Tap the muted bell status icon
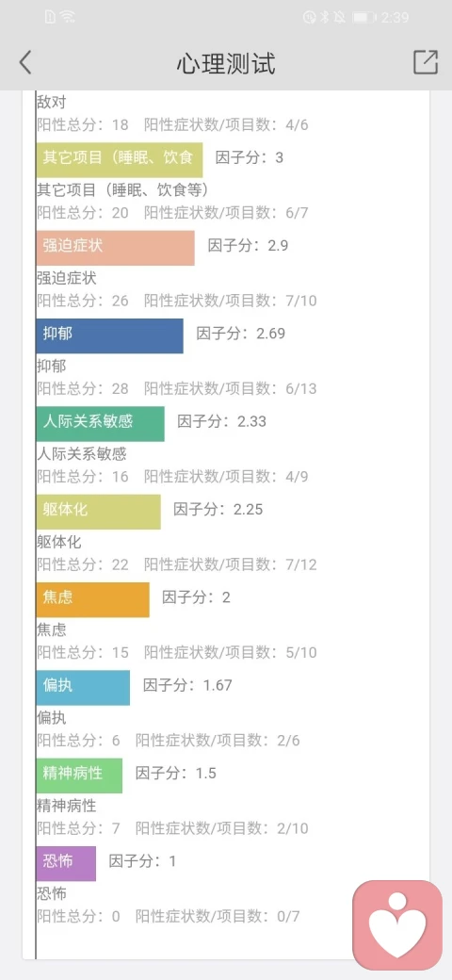Image resolution: width=452 pixels, height=980 pixels. click(x=340, y=18)
